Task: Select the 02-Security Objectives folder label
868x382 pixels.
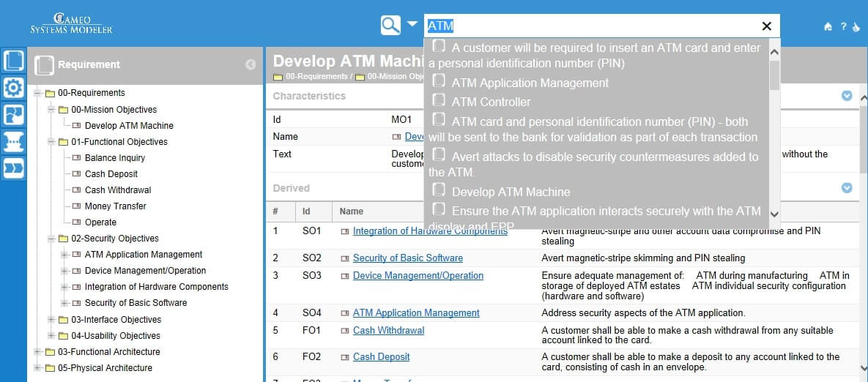Action: click(x=114, y=239)
